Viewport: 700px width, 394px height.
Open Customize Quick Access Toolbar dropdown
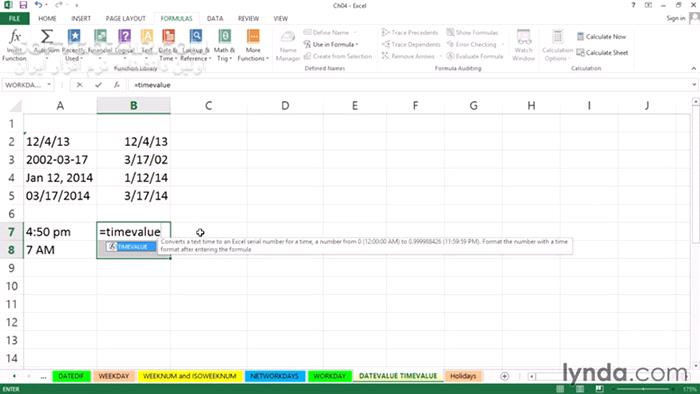click(76, 5)
